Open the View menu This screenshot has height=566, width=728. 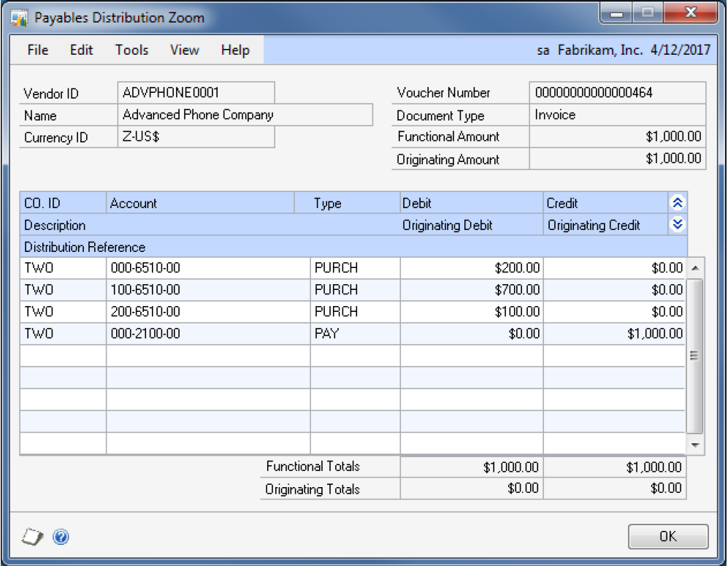[184, 50]
